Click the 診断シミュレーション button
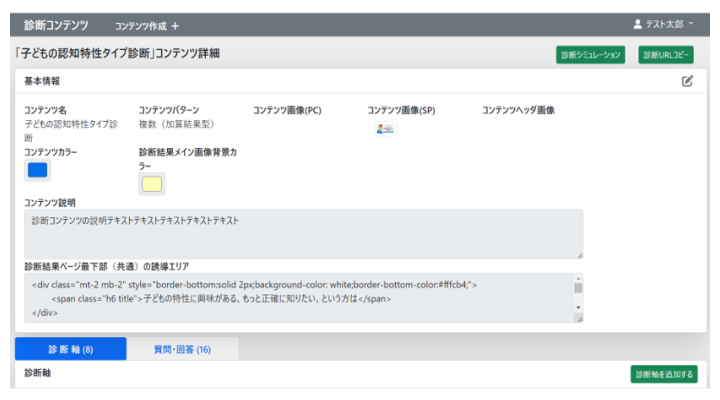The width and height of the screenshot is (720, 400). pyautogui.click(x=591, y=55)
